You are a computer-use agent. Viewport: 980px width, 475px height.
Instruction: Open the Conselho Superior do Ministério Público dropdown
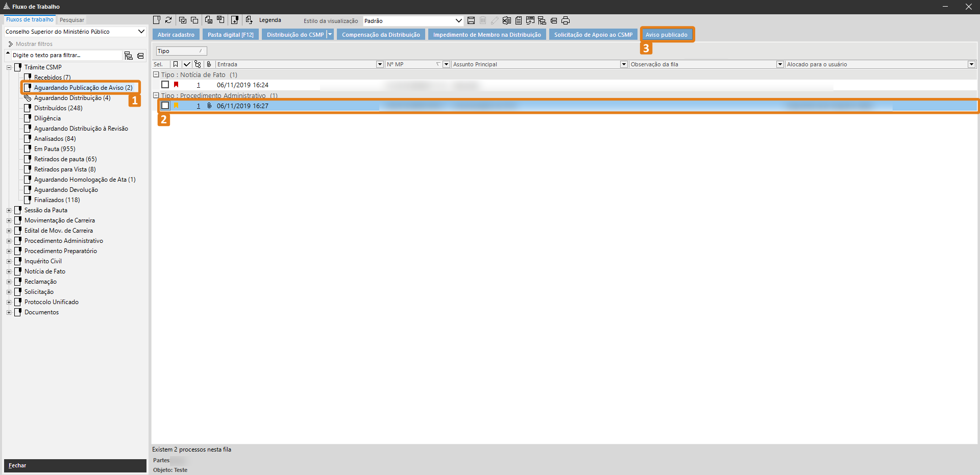[141, 32]
